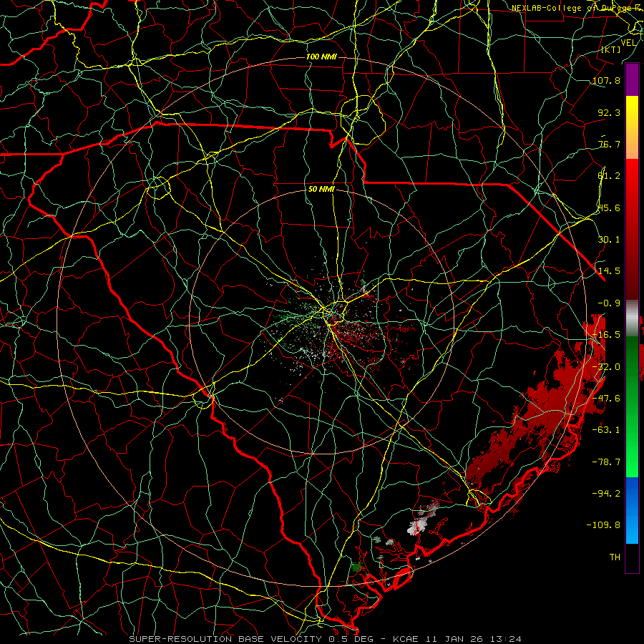The width and height of the screenshot is (644, 644).
Task: Click the -47.6 value on velocity scale
Action: point(606,399)
